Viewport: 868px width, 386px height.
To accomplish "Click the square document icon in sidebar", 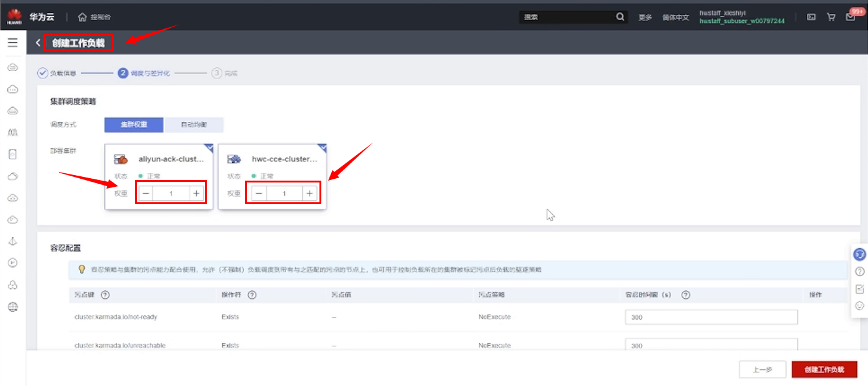I will 12,154.
